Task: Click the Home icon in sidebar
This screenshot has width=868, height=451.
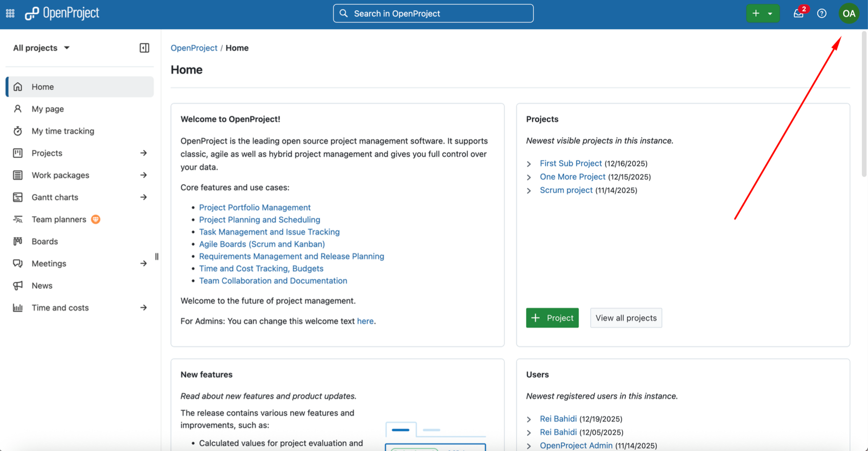Action: [18, 87]
